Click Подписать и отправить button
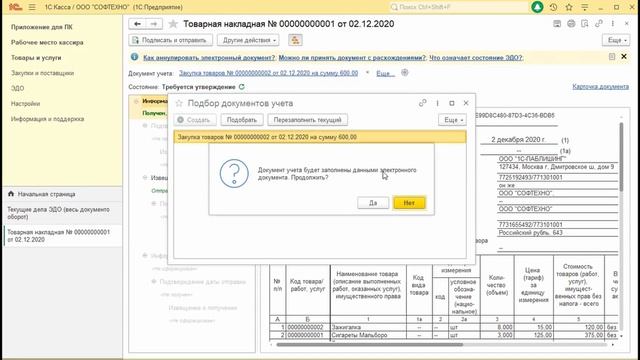 click(171, 40)
